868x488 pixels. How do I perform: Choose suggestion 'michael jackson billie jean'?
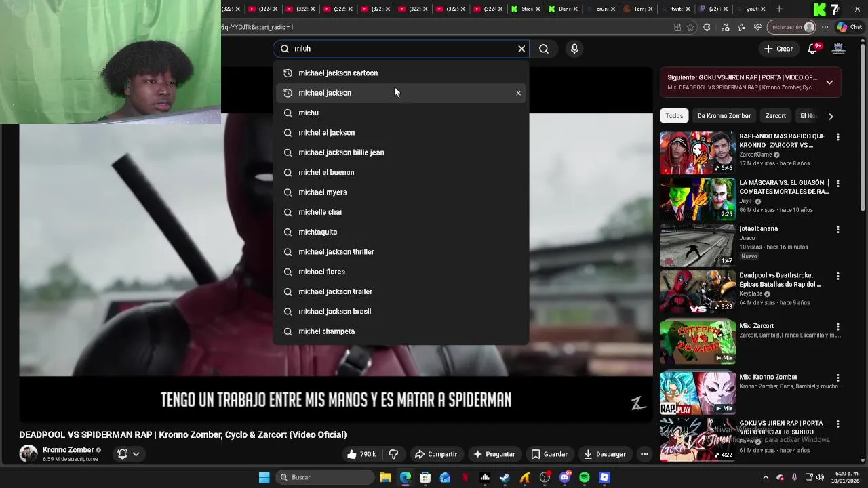[x=401, y=152]
